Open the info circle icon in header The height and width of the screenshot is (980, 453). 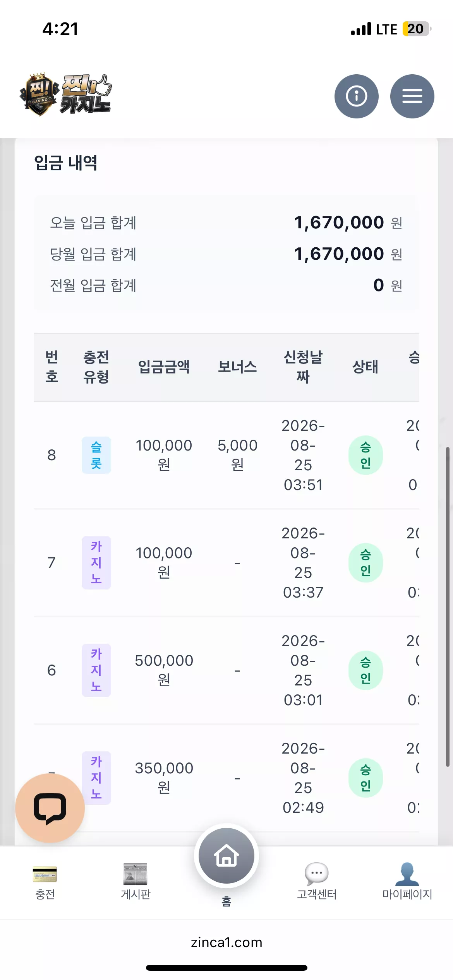[356, 96]
